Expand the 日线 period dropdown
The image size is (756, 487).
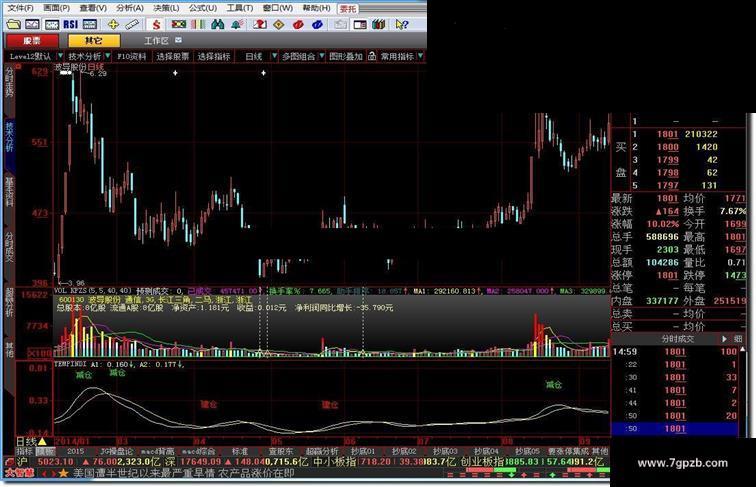coord(274,56)
